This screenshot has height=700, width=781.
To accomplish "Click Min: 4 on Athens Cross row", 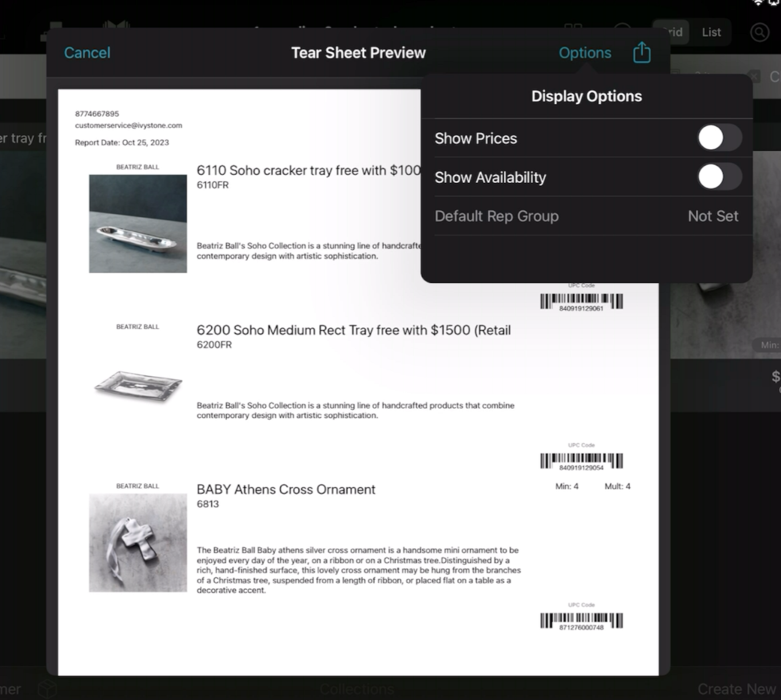I will pos(567,486).
